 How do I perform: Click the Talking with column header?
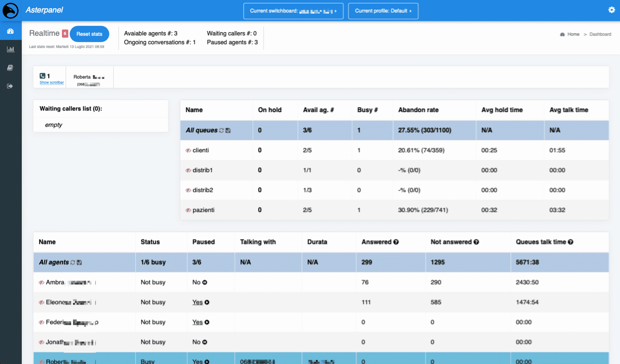pyautogui.click(x=258, y=242)
